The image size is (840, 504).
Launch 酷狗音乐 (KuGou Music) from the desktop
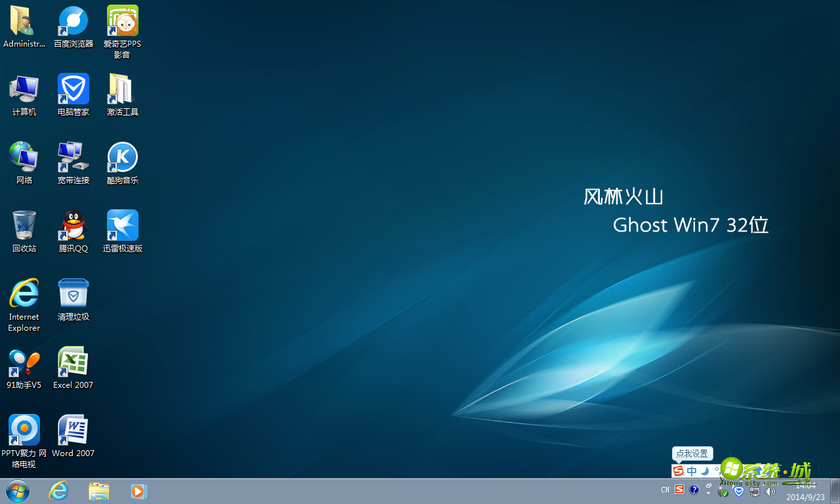pos(123,157)
